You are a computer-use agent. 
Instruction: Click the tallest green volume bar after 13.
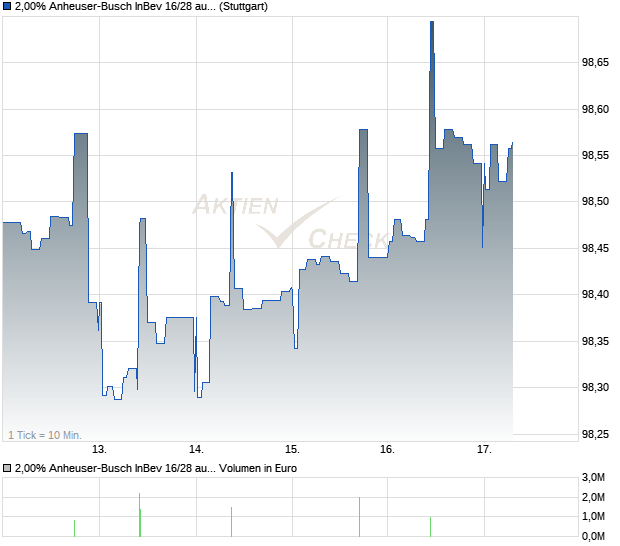[x=140, y=515]
